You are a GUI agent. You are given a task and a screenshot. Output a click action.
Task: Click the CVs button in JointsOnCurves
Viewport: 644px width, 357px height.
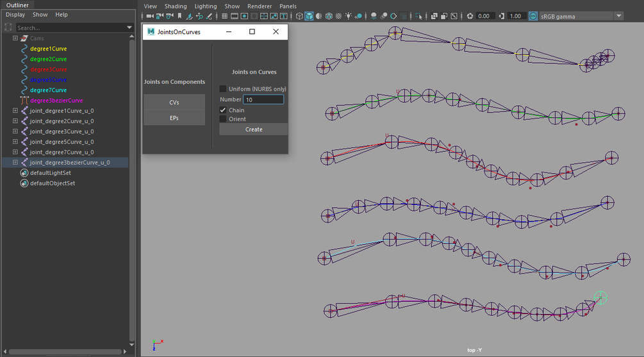click(174, 103)
